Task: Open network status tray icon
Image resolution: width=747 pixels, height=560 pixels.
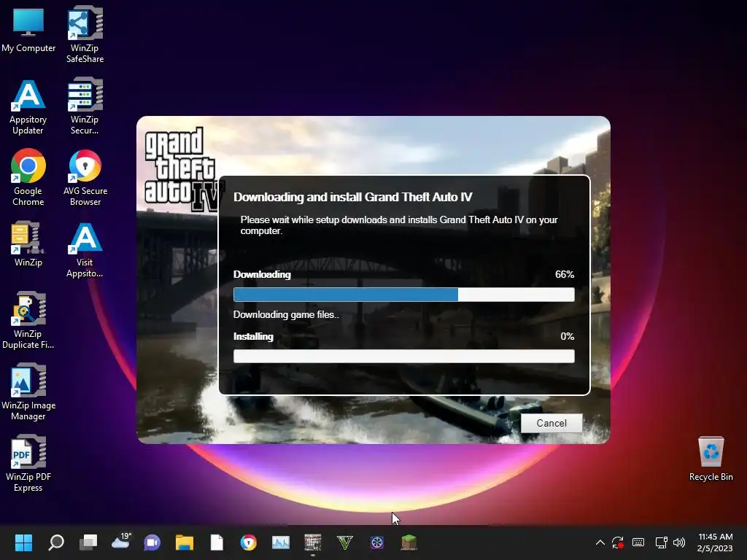Action: (661, 542)
